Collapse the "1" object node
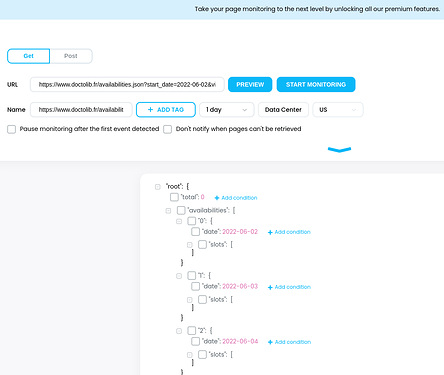Viewport: 444px width, 375px height. pos(179,276)
